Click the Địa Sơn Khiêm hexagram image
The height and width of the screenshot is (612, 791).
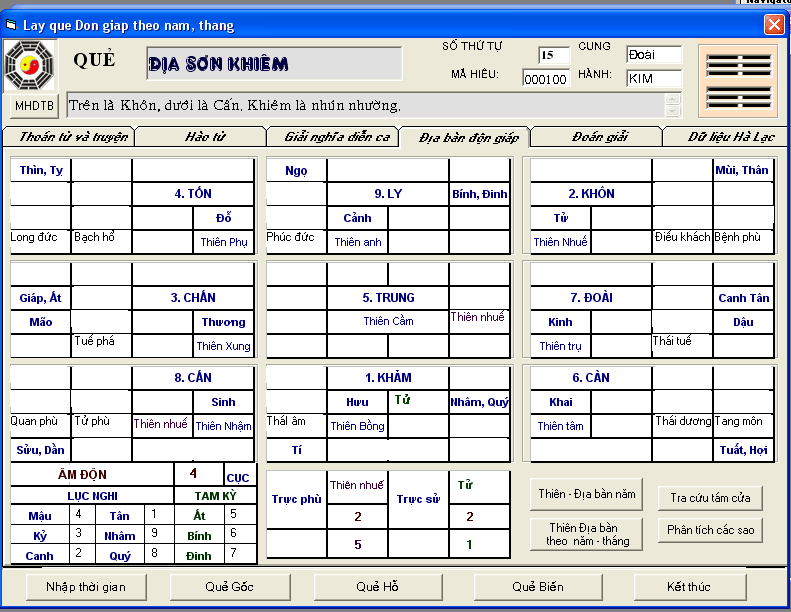[737, 81]
